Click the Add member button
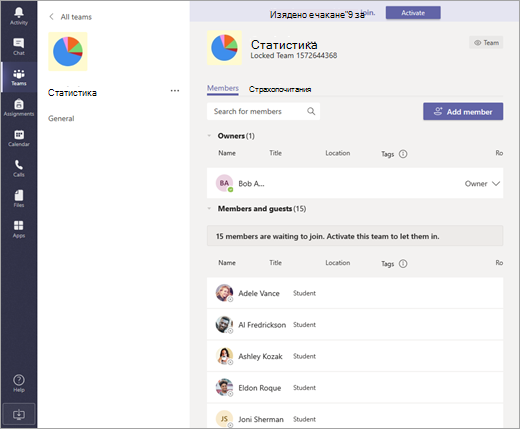The image size is (520, 429). 463,112
